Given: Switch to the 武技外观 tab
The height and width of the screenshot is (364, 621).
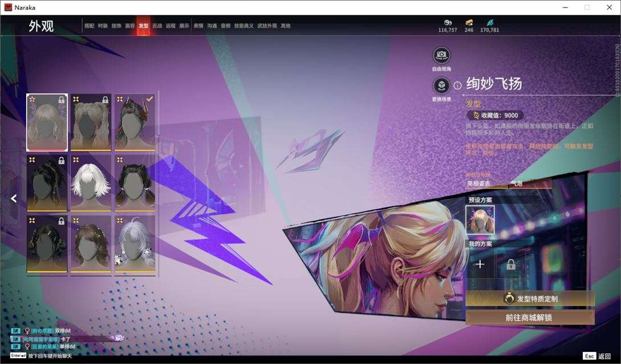Looking at the screenshot, I should point(267,26).
